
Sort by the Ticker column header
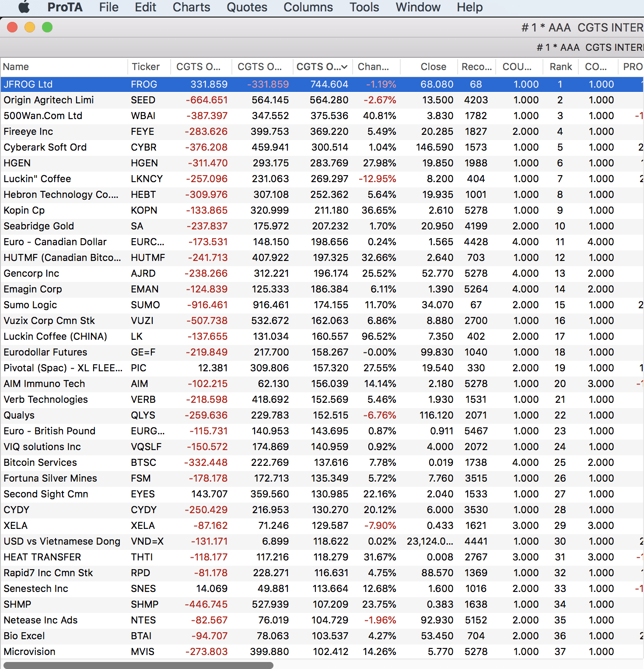pyautogui.click(x=149, y=67)
